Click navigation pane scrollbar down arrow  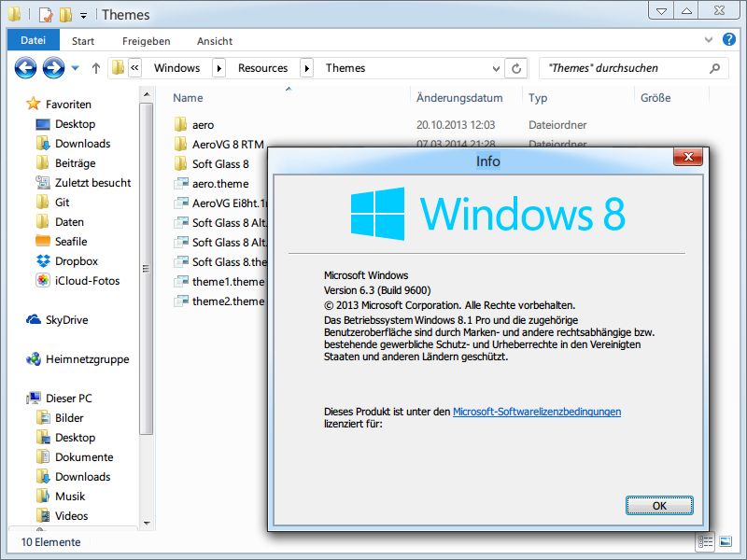click(x=147, y=524)
